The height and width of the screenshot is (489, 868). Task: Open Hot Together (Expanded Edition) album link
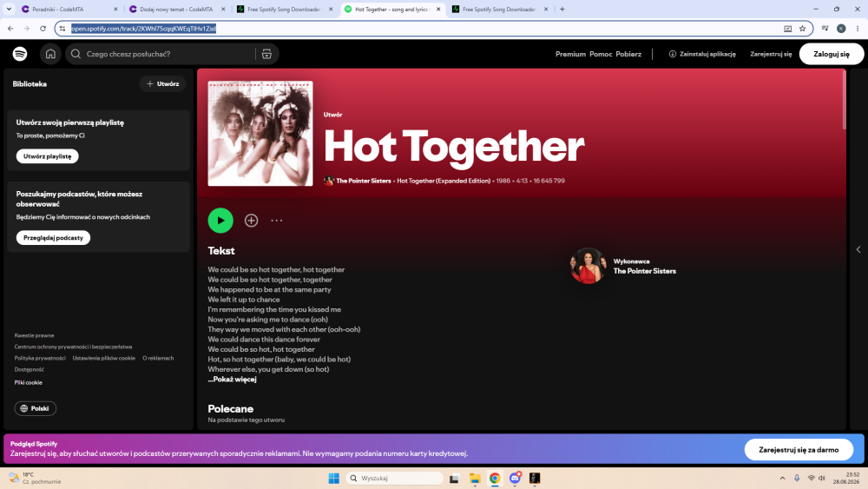444,181
